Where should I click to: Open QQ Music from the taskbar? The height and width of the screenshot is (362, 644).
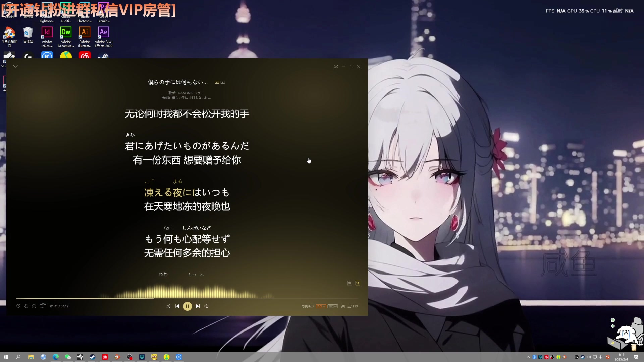pyautogui.click(x=167, y=357)
